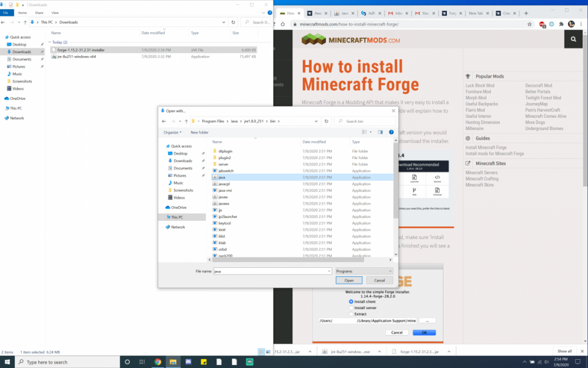Select the Install server radio button
This screenshot has width=588, height=368.
tap(351, 307)
